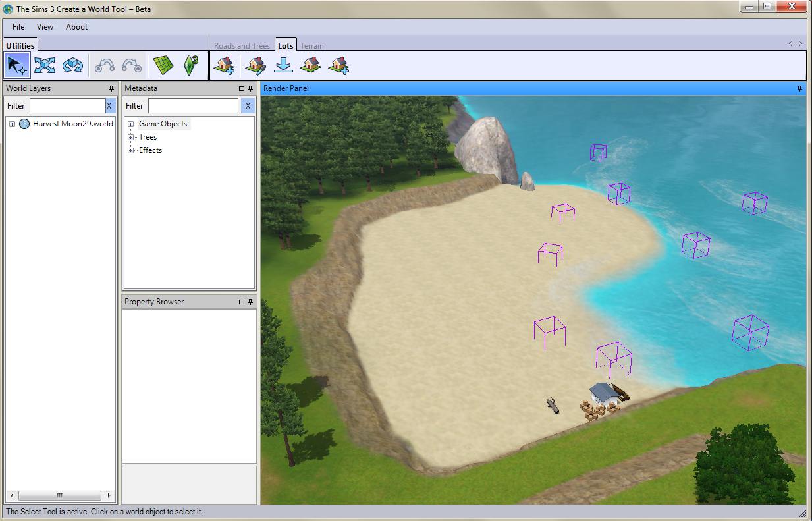The image size is (812, 521).
Task: Click the tab strip scroll right arrow
Action: (x=800, y=44)
